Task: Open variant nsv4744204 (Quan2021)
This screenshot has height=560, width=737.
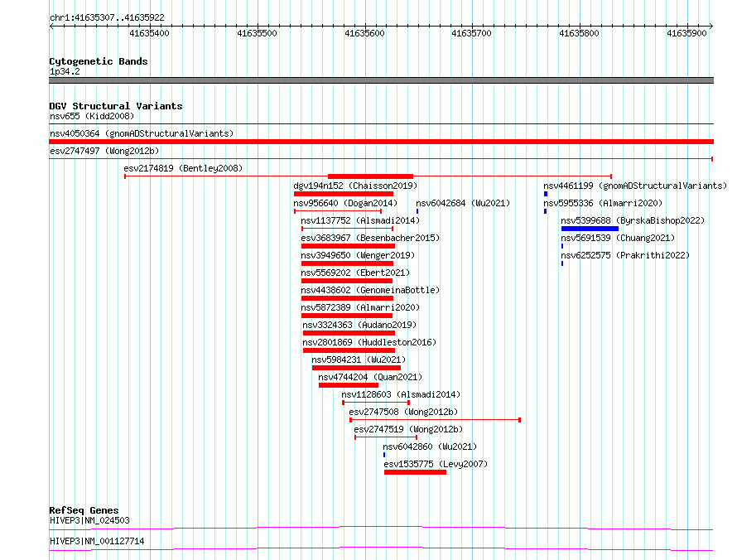Action: pos(370,377)
